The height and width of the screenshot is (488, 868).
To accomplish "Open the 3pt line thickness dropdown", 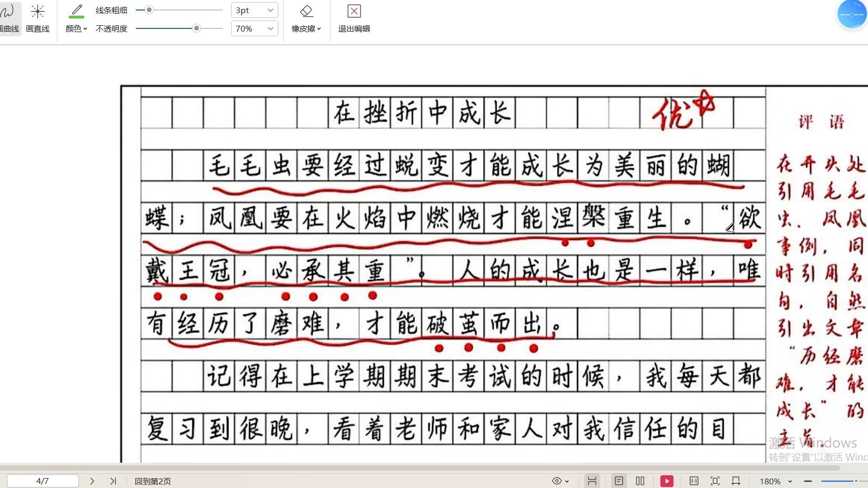I will click(254, 10).
